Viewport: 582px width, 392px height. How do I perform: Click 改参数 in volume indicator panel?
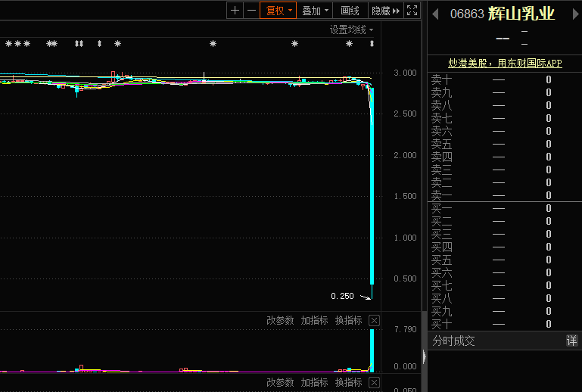(x=279, y=321)
